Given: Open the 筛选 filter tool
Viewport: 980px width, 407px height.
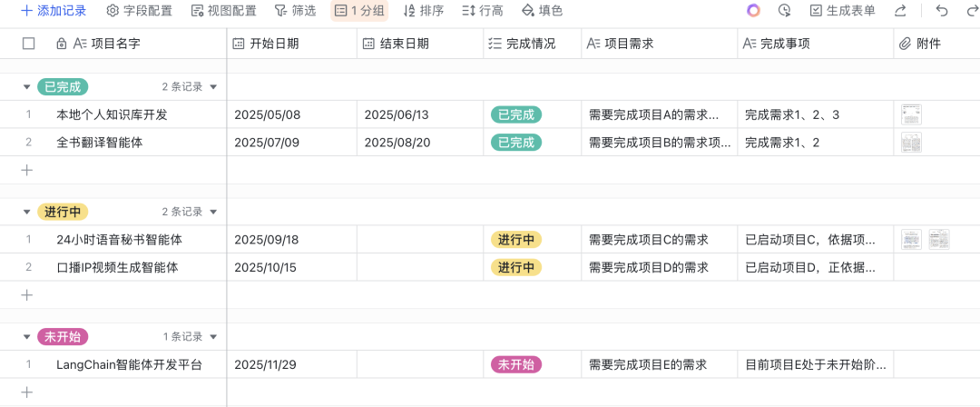Looking at the screenshot, I should (x=295, y=11).
